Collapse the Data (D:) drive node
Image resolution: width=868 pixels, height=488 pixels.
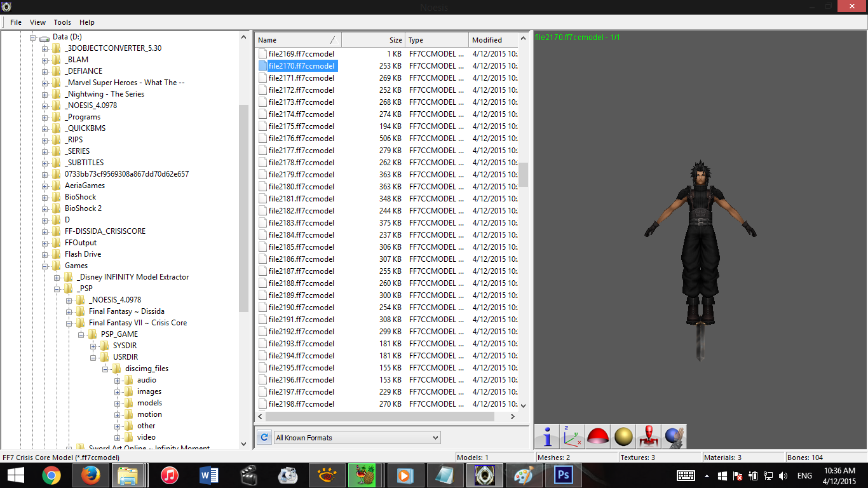pos(33,37)
